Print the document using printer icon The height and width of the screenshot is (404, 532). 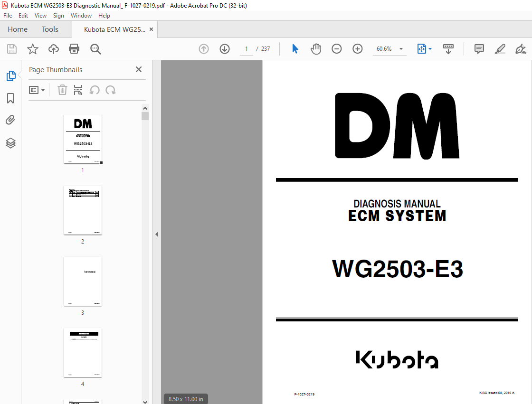pos(74,49)
